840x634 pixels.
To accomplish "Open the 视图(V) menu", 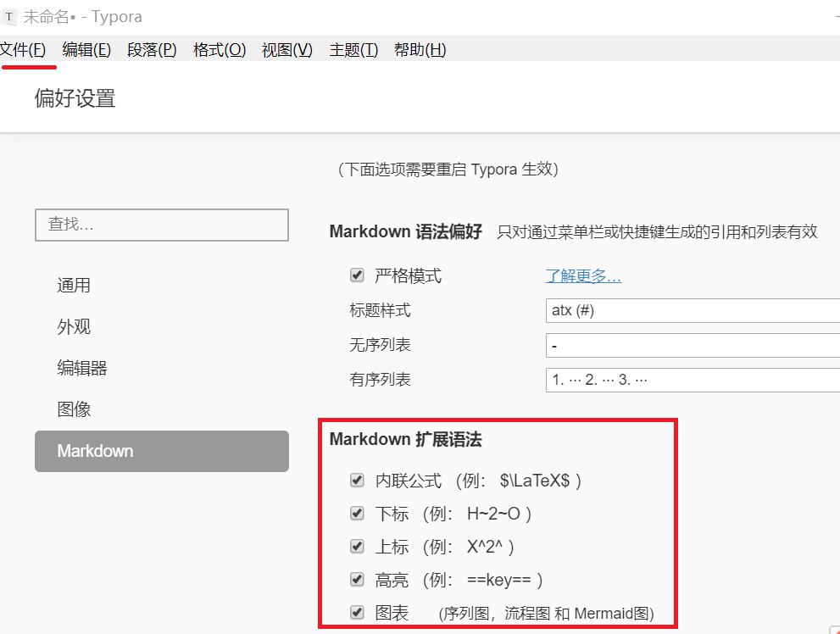I will tap(286, 50).
